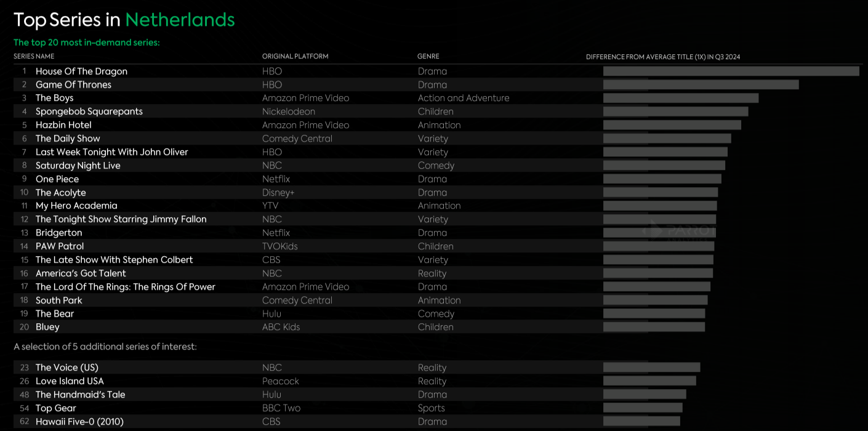The image size is (868, 431).
Task: Click the ORIGINAL PLATFORM column header
Action: pos(295,57)
